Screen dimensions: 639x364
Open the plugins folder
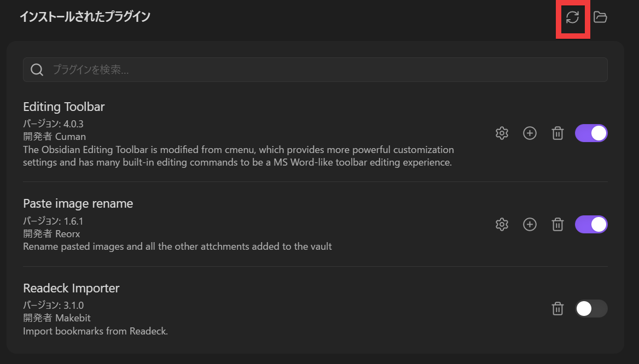[x=600, y=17]
